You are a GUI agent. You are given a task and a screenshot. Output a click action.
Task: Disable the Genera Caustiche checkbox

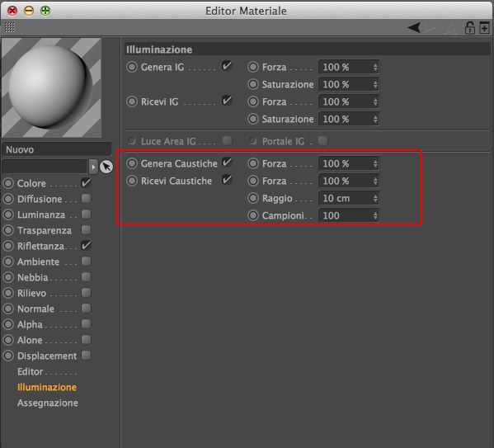(227, 163)
